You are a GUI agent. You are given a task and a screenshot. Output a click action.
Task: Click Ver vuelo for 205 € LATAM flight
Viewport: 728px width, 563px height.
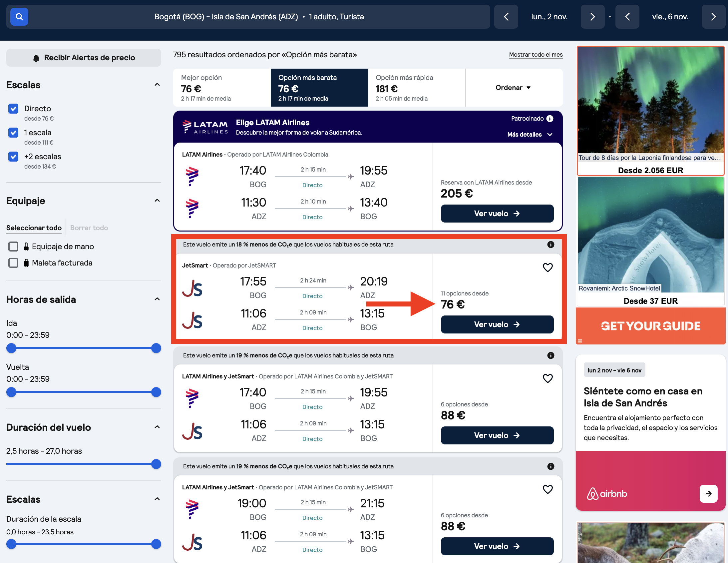497,214
